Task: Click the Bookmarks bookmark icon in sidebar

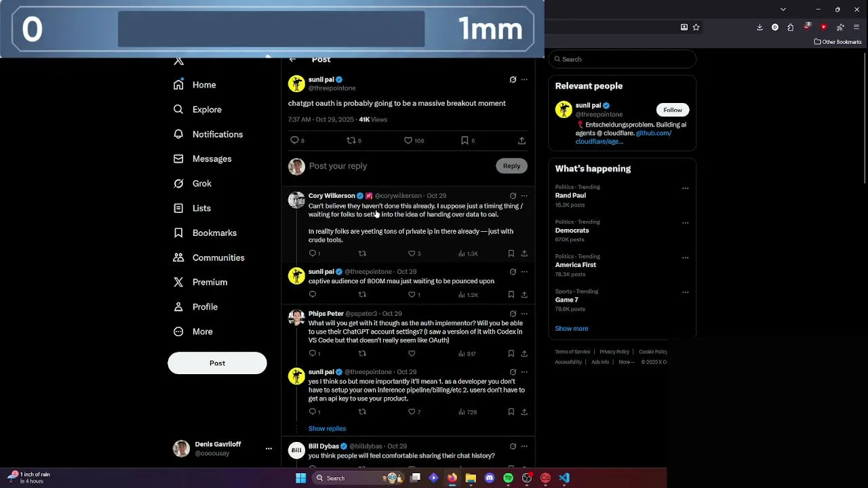Action: tap(178, 232)
